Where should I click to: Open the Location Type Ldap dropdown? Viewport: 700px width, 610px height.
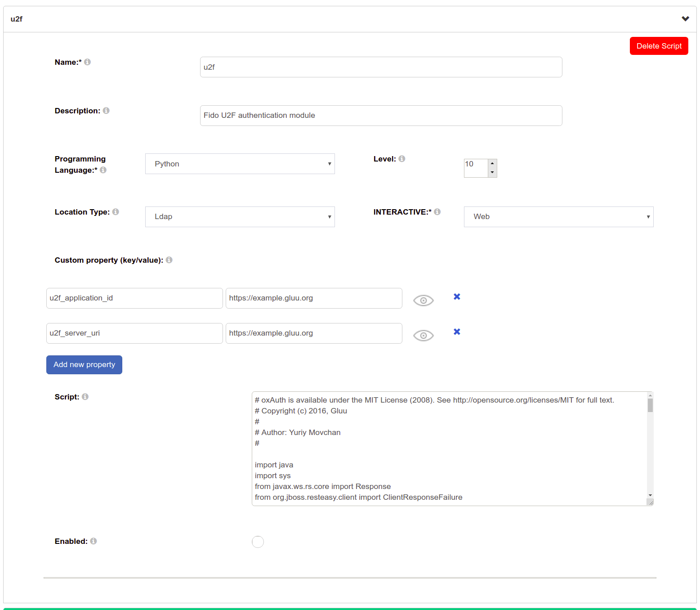(240, 217)
